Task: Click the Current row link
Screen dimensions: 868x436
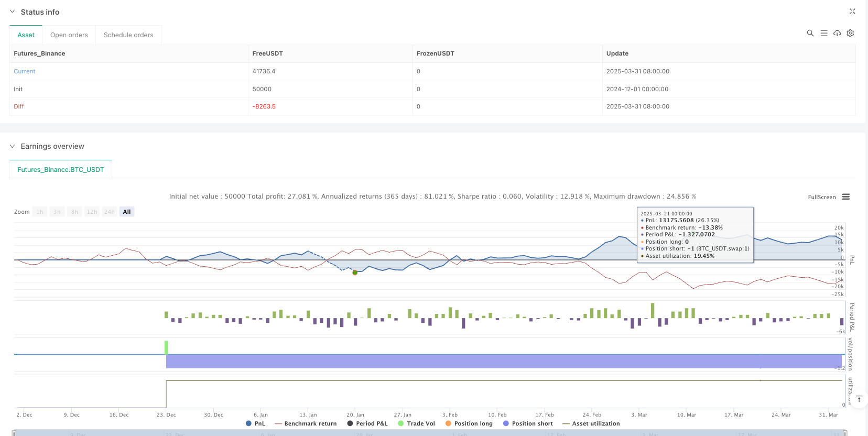Action: coord(25,71)
